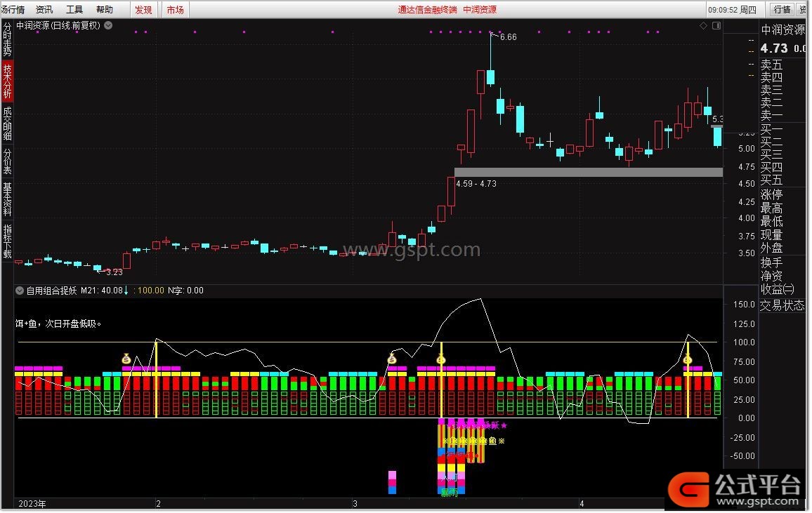Click the 2023年 label on the time axis

click(x=32, y=504)
